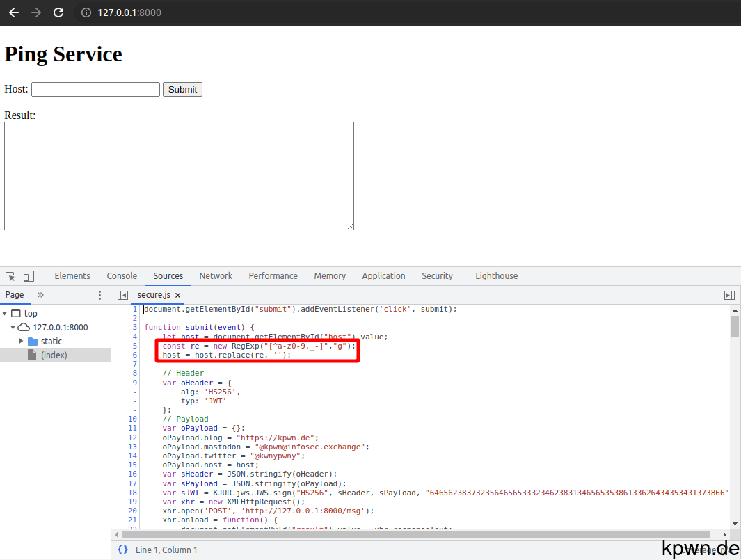Image resolution: width=741 pixels, height=560 pixels.
Task: Switch to the Console panel
Action: pyautogui.click(x=122, y=275)
